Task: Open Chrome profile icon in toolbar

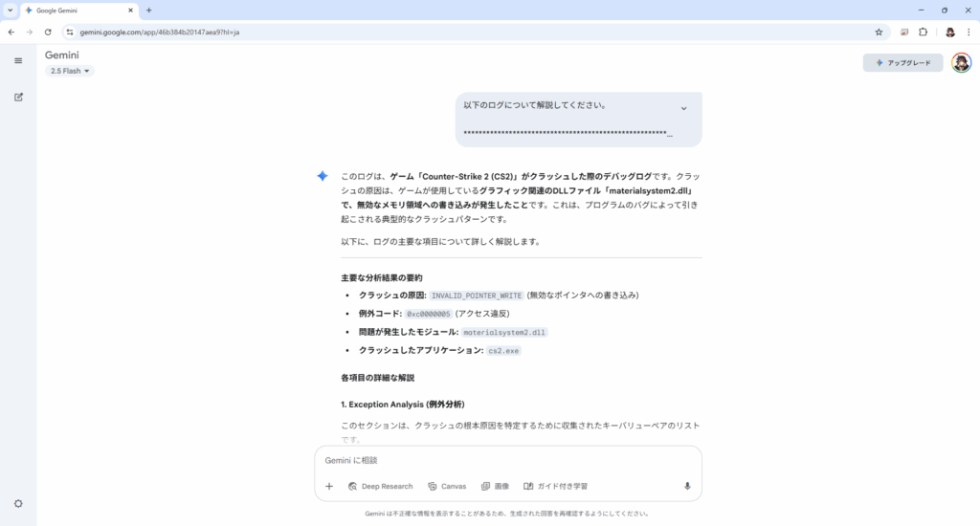Action: [x=950, y=32]
